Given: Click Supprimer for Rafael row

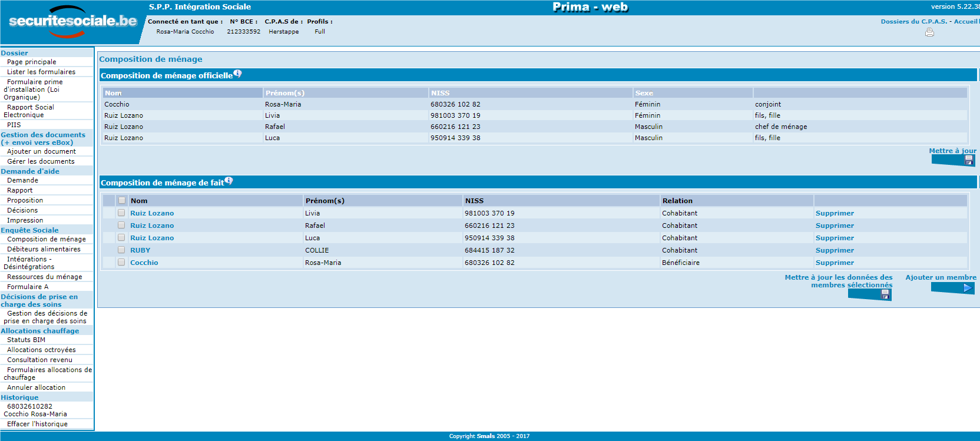Looking at the screenshot, I should click(x=835, y=226).
